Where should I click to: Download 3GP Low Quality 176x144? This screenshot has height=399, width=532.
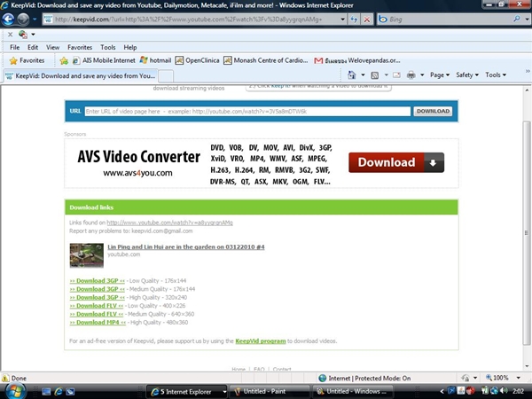[97, 280]
